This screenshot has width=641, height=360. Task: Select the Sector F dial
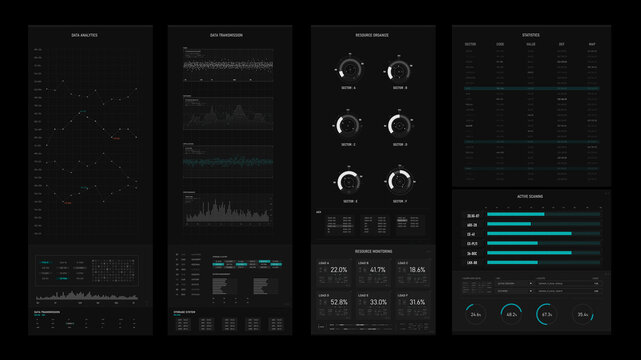(400, 181)
